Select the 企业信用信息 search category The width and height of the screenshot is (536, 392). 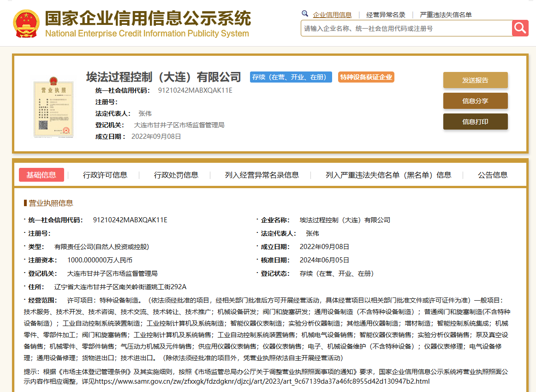pyautogui.click(x=332, y=15)
